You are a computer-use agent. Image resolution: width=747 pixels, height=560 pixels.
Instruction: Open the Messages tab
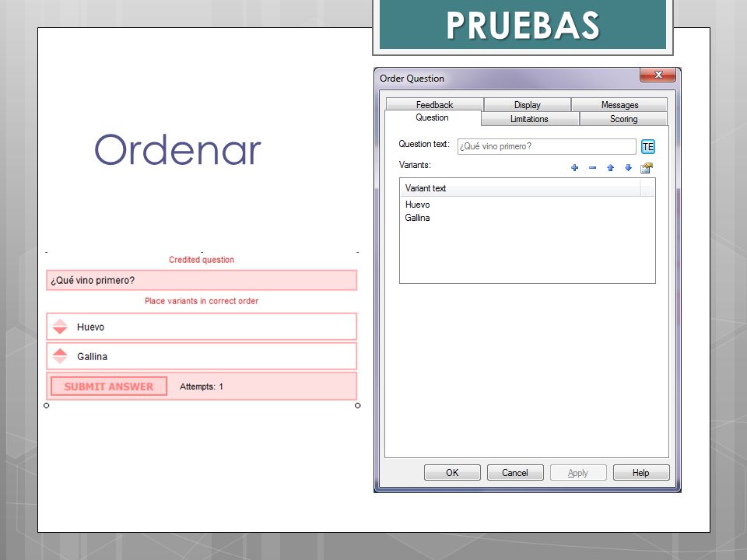pos(619,105)
